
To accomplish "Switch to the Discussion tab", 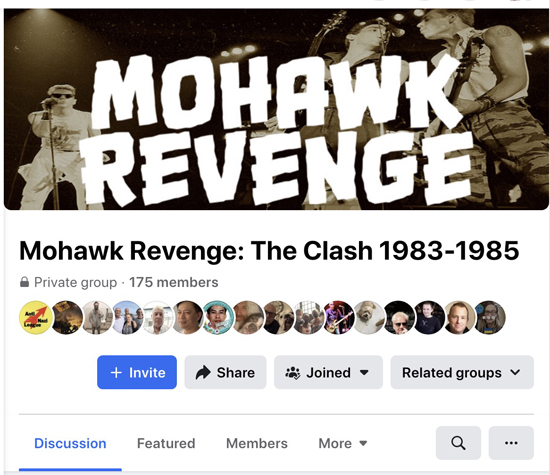I will tap(70, 443).
